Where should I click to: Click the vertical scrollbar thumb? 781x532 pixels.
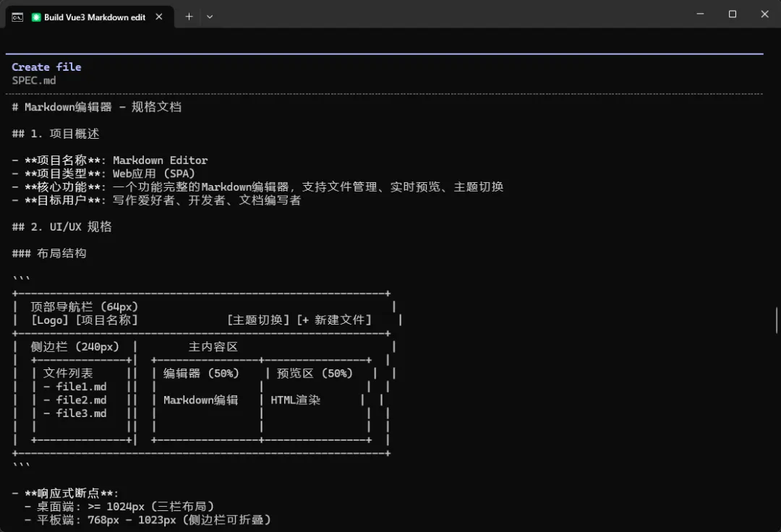(x=777, y=320)
